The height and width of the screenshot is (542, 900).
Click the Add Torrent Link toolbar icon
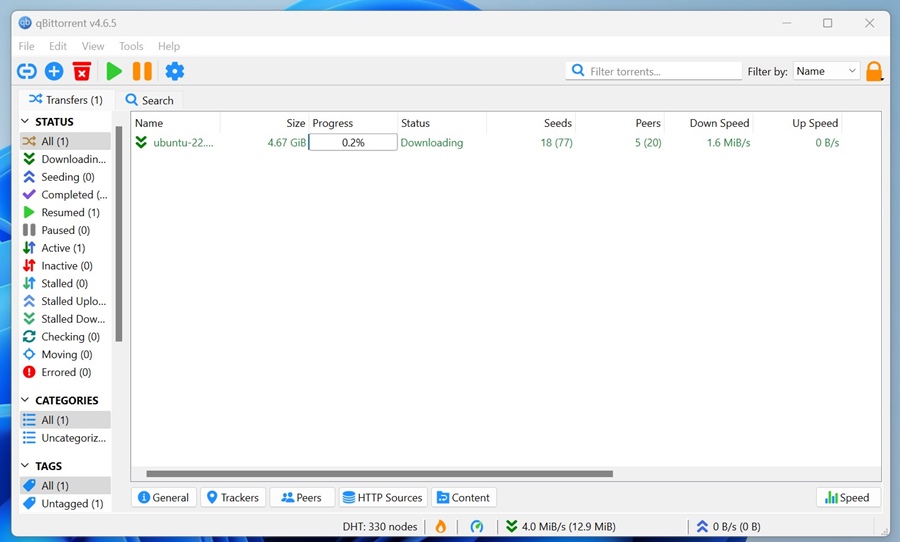pyautogui.click(x=26, y=71)
